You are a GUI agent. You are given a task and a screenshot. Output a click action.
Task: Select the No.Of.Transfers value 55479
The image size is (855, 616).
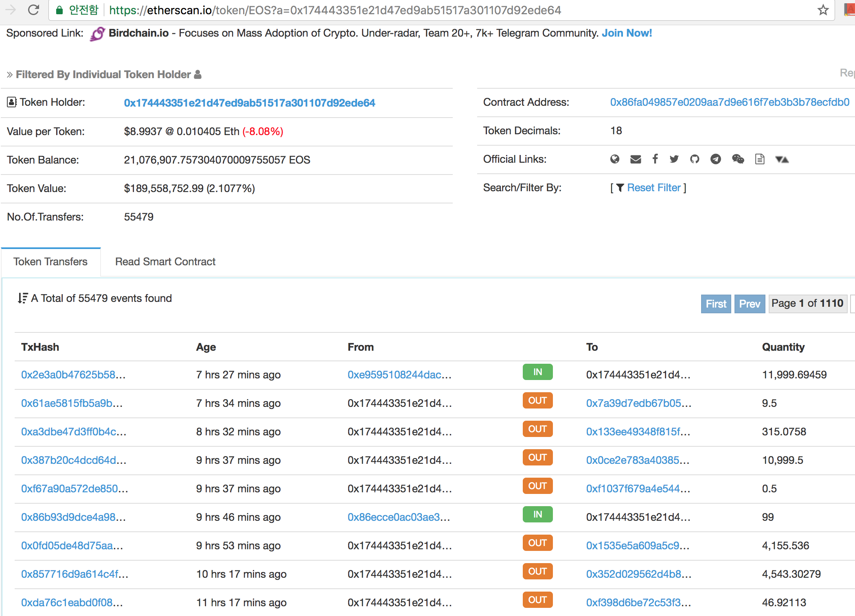tap(139, 217)
